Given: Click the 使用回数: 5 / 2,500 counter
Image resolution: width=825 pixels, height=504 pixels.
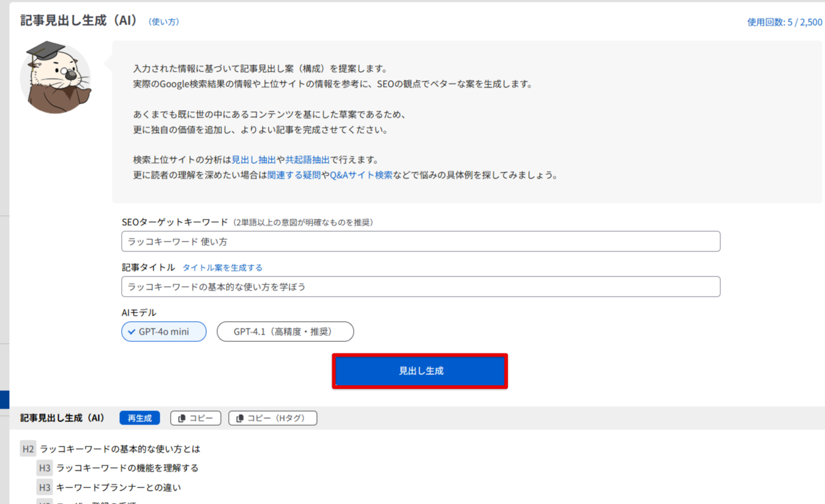Looking at the screenshot, I should tap(785, 22).
